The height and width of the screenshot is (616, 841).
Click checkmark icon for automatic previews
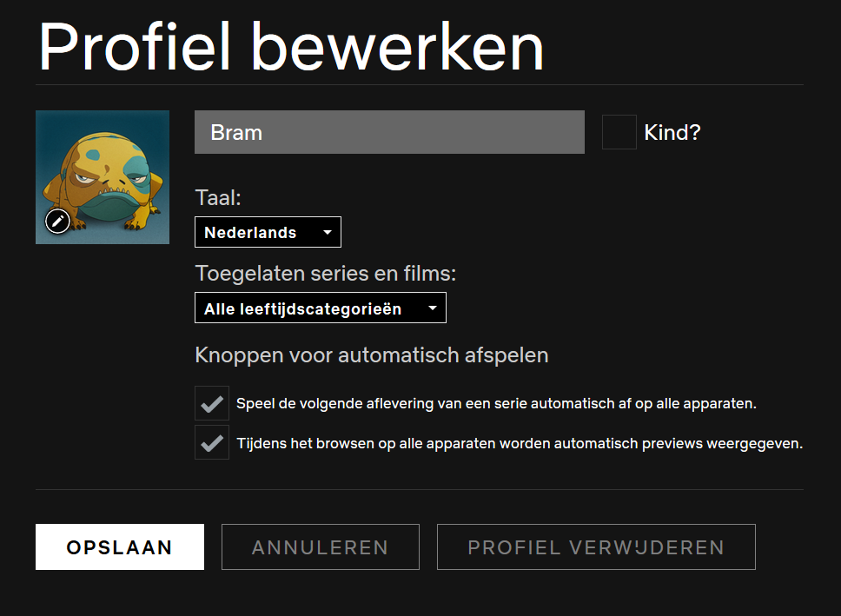pyautogui.click(x=212, y=443)
